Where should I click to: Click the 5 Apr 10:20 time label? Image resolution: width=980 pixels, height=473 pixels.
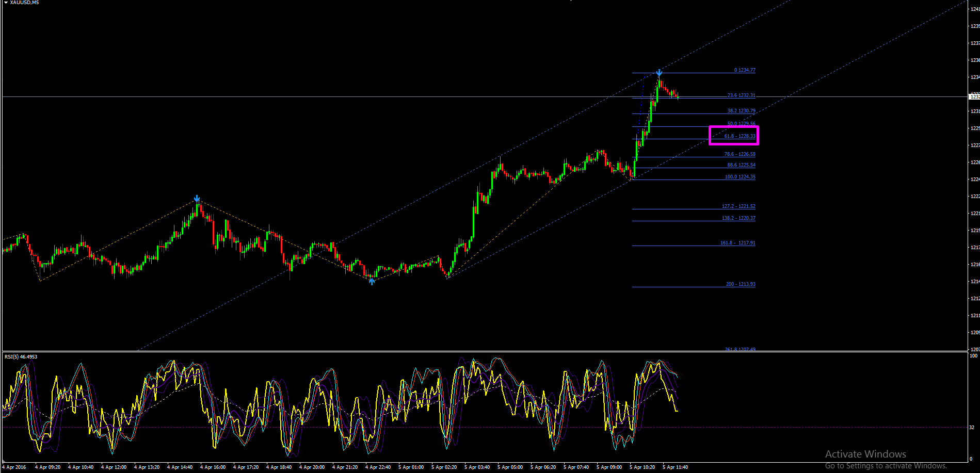pos(642,467)
